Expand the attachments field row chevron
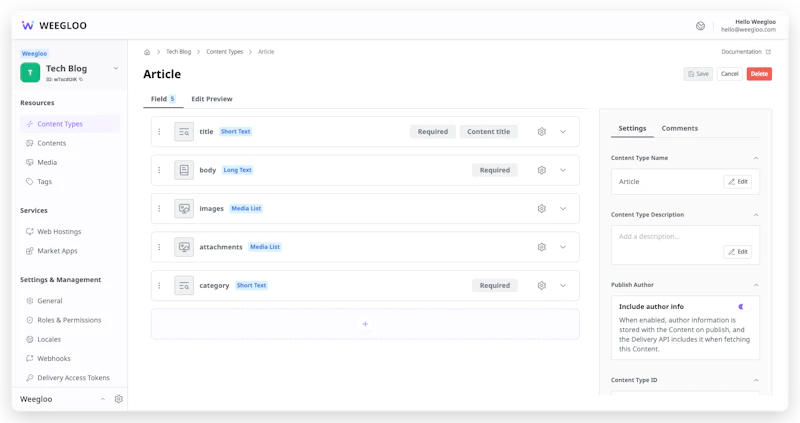The height and width of the screenshot is (423, 800). coord(563,247)
